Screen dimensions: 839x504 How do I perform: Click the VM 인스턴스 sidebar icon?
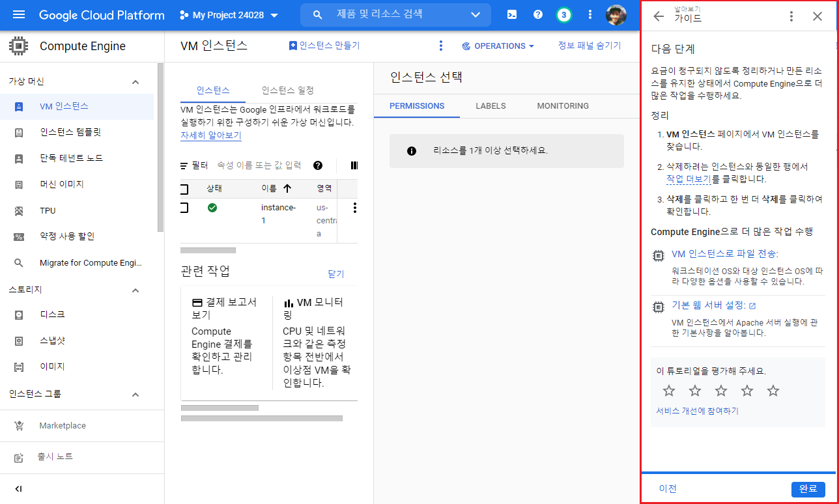18,106
